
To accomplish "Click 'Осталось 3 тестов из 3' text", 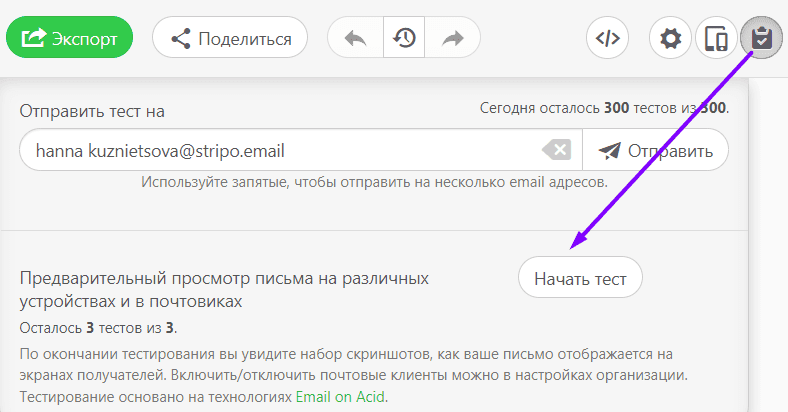I will [98, 328].
